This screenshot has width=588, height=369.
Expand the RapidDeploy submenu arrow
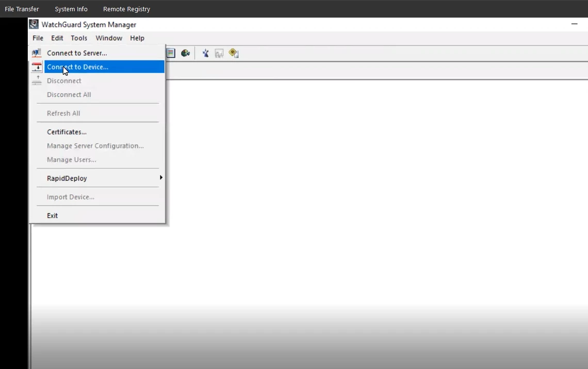[161, 178]
